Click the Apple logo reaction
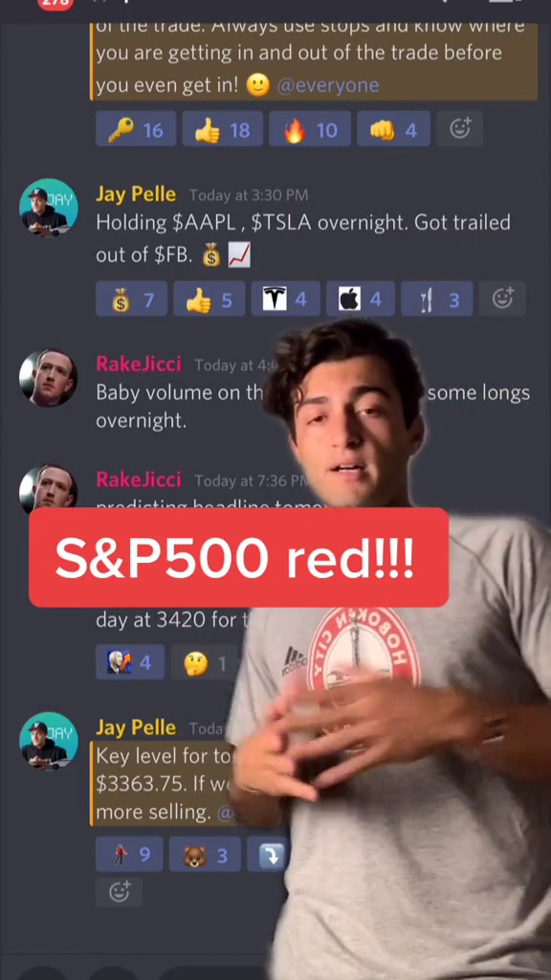 (x=361, y=299)
